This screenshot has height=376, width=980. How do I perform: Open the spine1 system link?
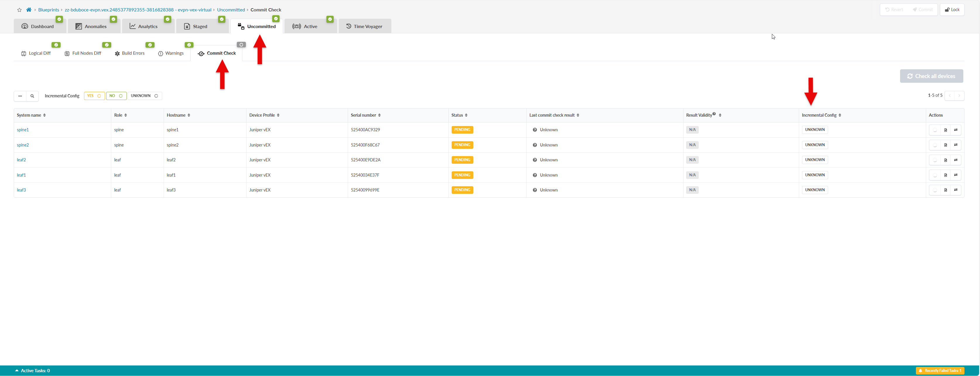(23, 130)
